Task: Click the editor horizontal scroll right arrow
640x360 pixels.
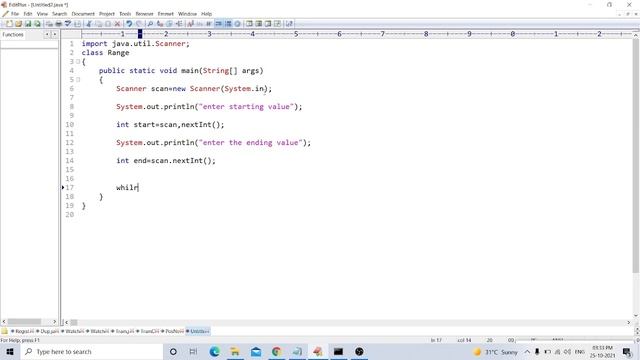Action: point(629,322)
